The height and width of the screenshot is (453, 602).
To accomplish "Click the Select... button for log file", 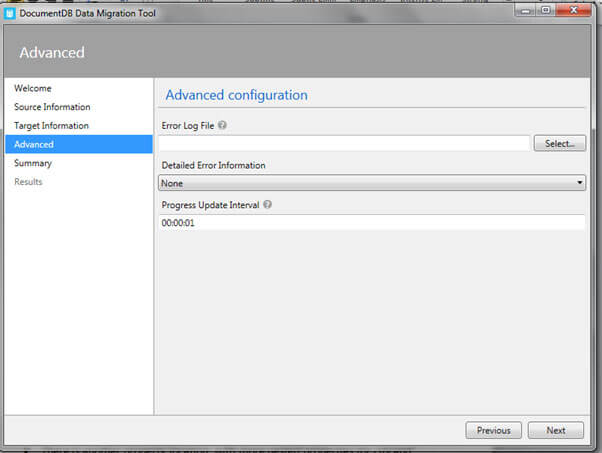I will 560,144.
